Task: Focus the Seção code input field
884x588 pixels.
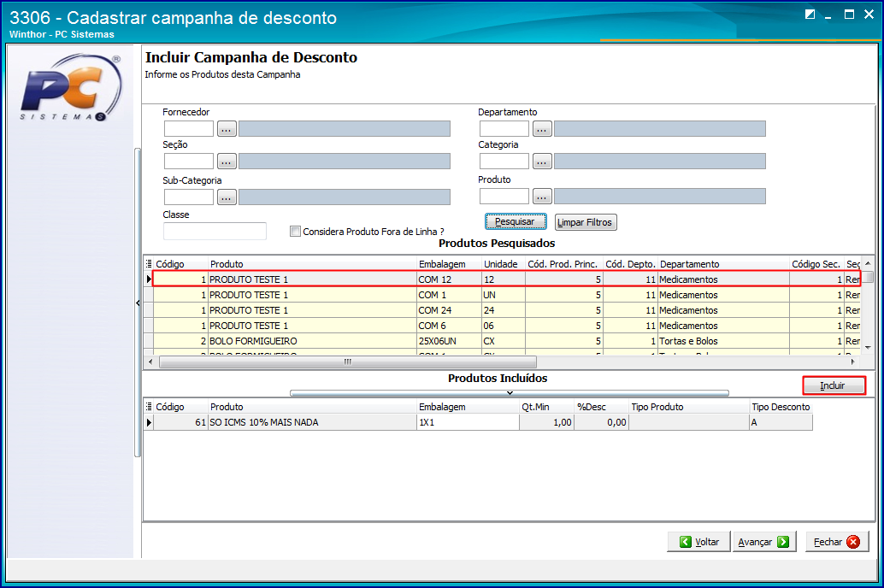Action: pyautogui.click(x=189, y=162)
